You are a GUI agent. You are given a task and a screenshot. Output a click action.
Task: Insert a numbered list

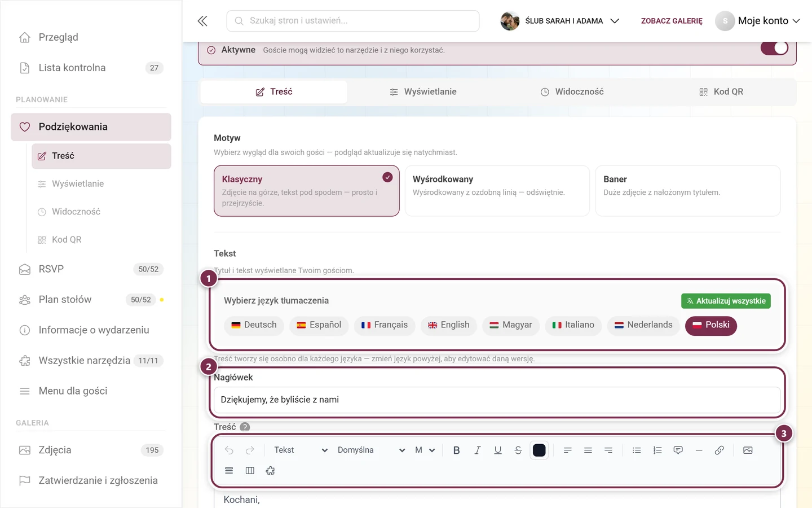[657, 450]
